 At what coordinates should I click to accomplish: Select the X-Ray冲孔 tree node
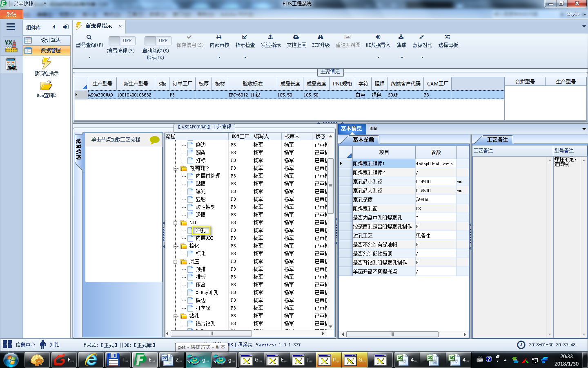(207, 293)
